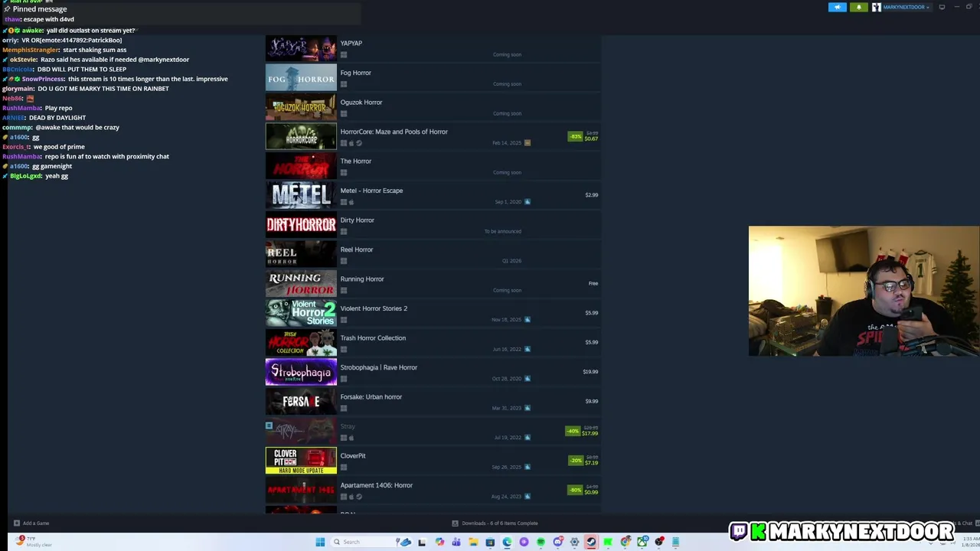Click CloverPit -20% discount badge
This screenshot has width=980, height=551.
(575, 461)
